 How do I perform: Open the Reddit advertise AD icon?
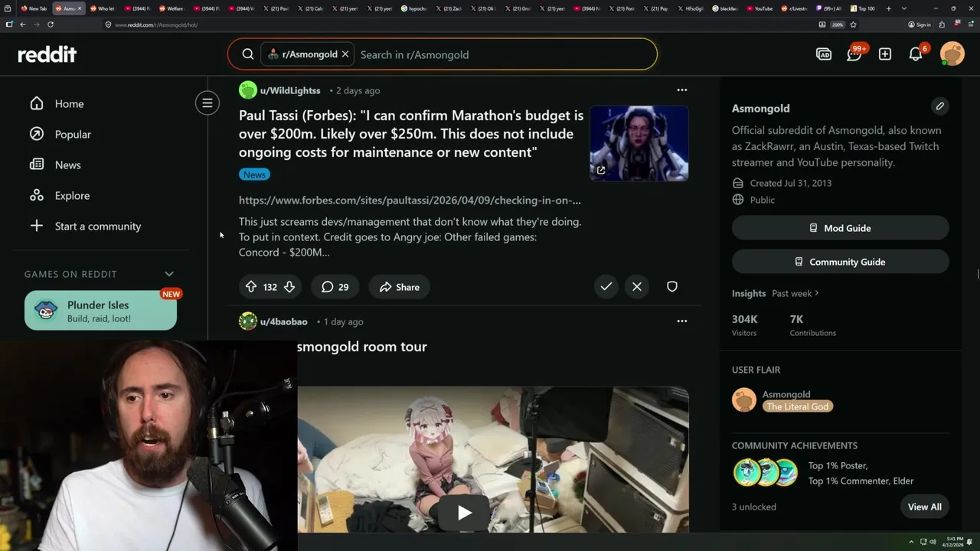pyautogui.click(x=824, y=54)
